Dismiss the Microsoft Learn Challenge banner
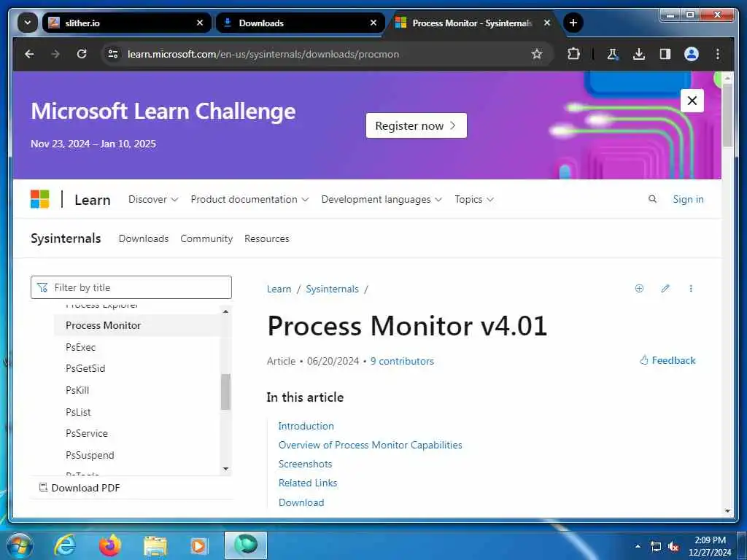 [x=692, y=101]
